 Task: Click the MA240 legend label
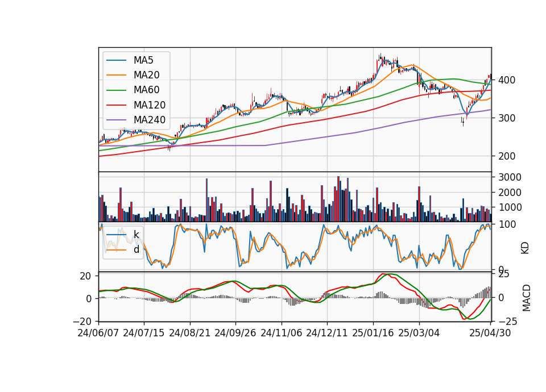pyautogui.click(x=150, y=120)
